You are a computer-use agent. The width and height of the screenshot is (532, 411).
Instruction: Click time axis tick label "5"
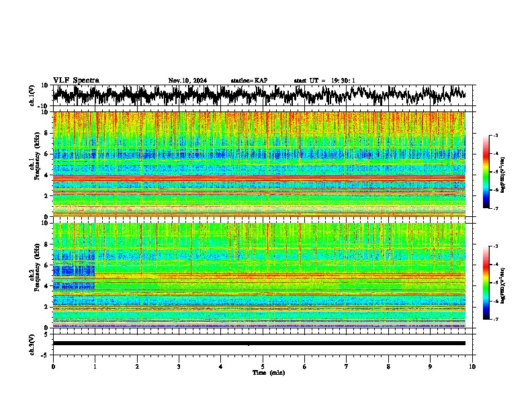pos(263,367)
